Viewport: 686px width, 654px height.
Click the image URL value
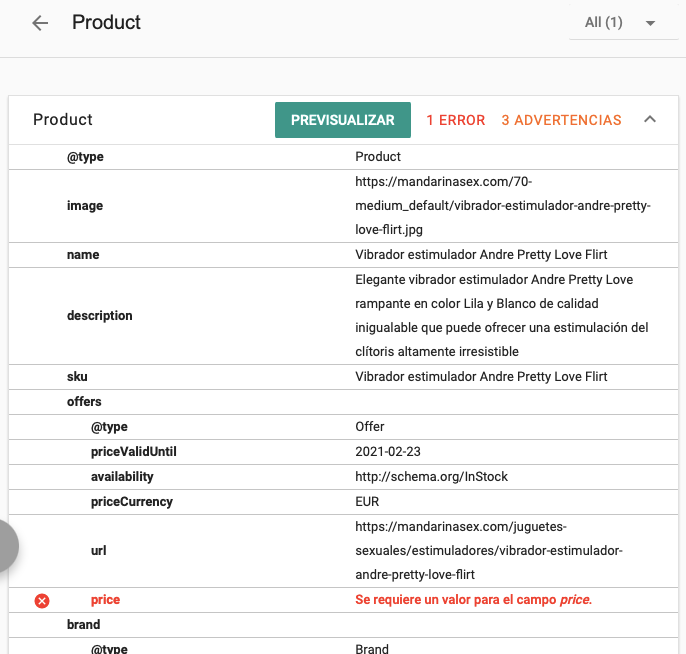[502, 206]
